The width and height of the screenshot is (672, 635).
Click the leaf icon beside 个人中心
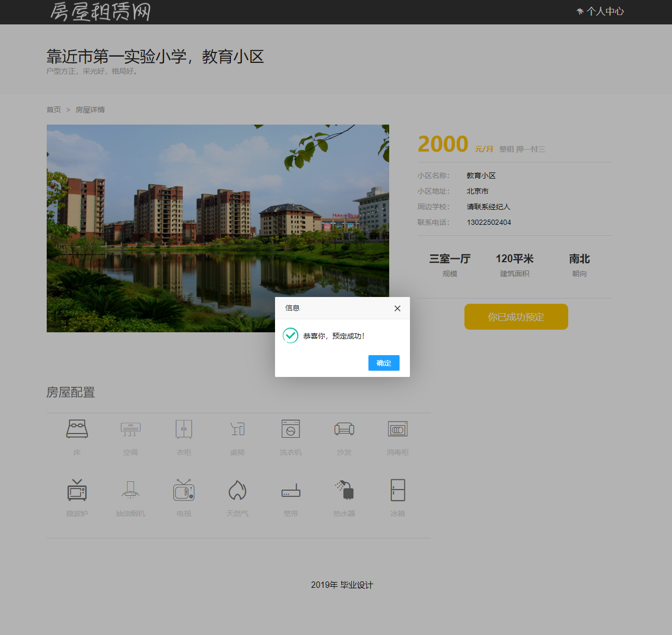(x=580, y=11)
